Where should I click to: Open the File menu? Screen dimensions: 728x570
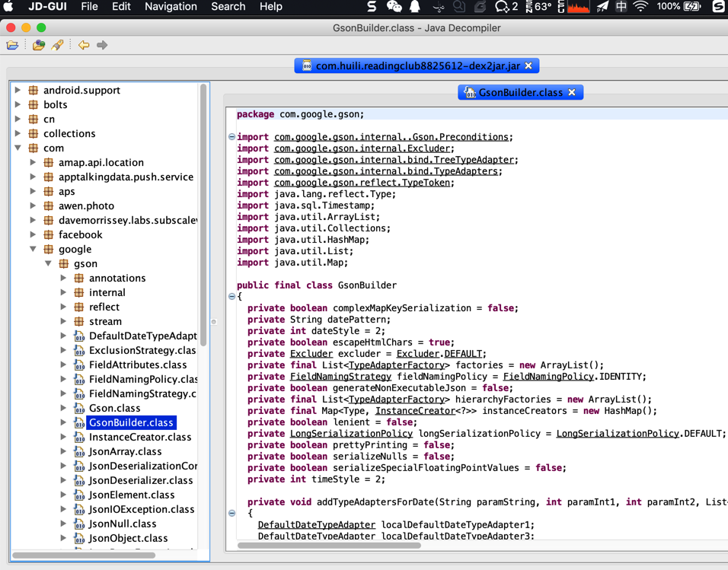(89, 7)
